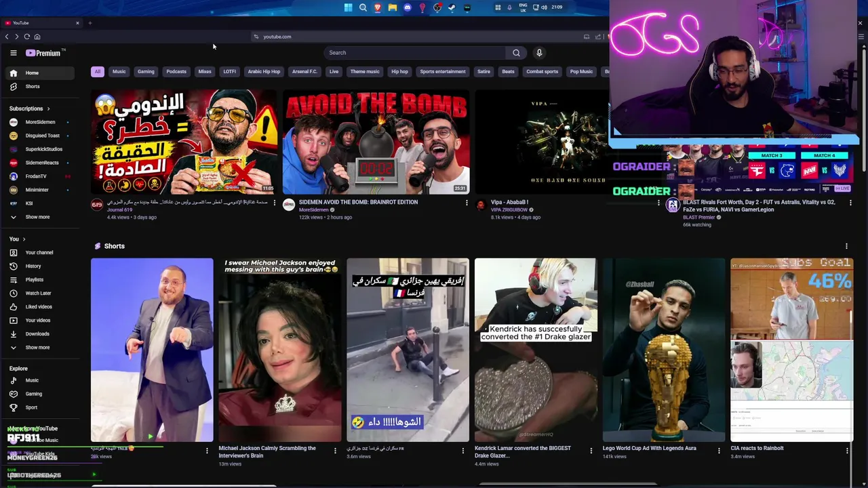This screenshot has width=868, height=488.
Task: Open options for SIDEMEN AVOID THE BOMB video
Action: [x=467, y=203]
